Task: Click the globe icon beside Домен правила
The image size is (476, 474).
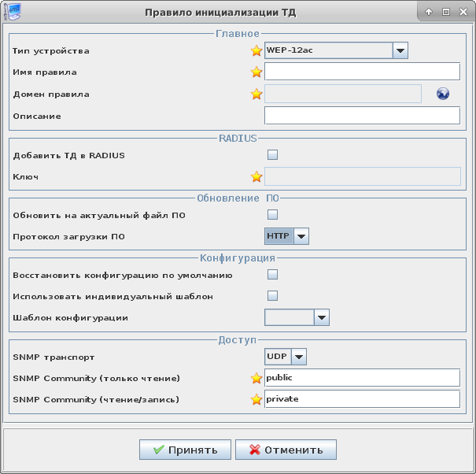Action: (x=443, y=94)
